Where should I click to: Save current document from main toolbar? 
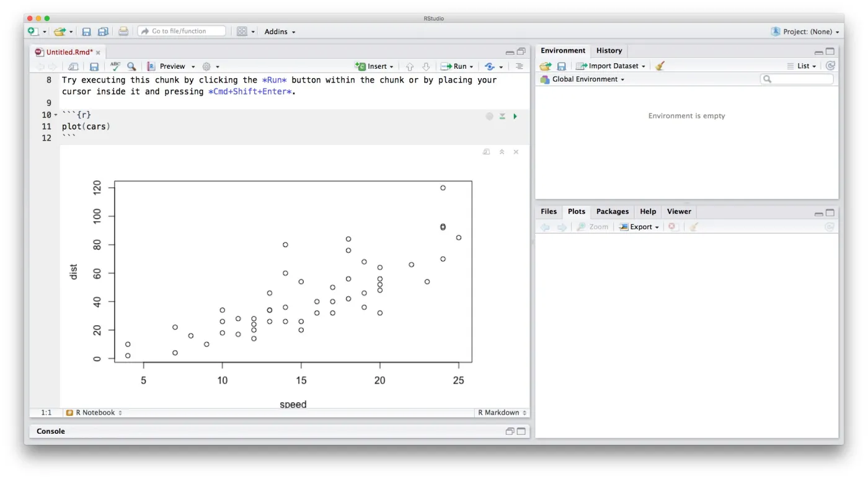point(87,32)
